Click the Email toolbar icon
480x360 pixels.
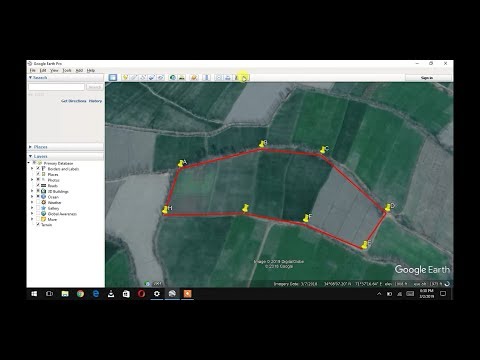[218, 78]
